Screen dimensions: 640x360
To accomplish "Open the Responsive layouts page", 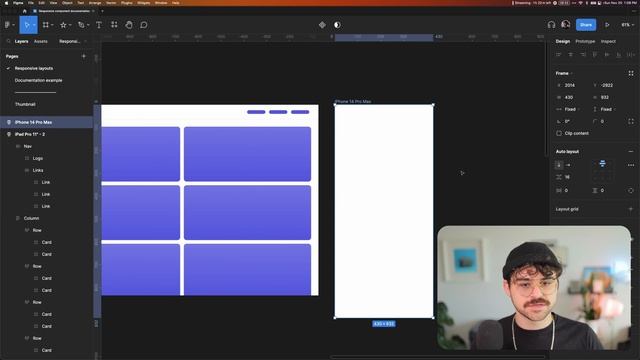I will tap(34, 69).
